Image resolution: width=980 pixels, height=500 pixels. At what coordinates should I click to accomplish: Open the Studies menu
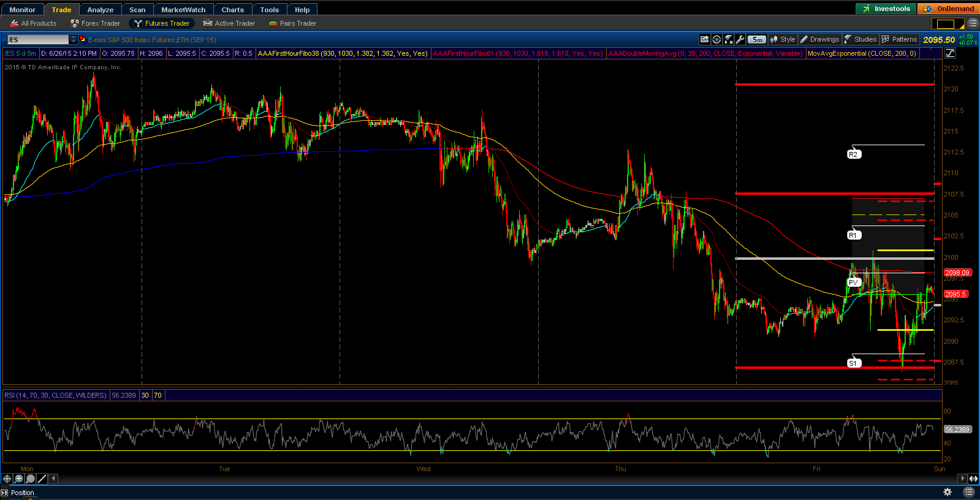(x=860, y=39)
